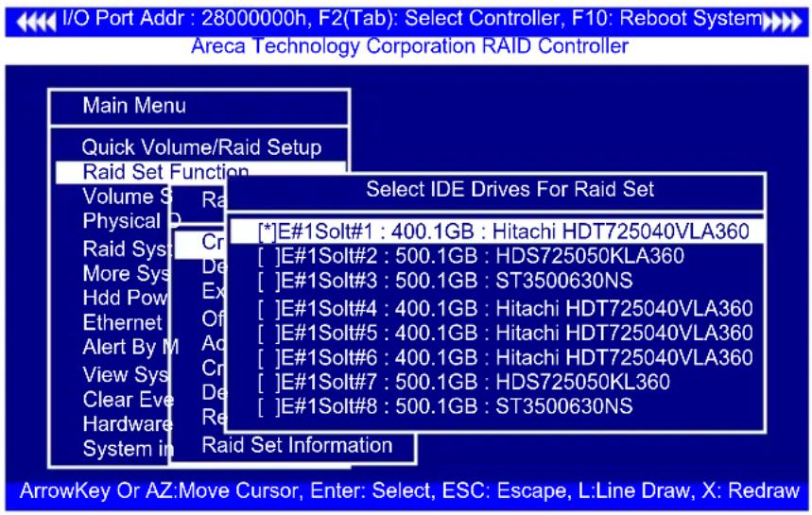Screen dimensions: 812x515
Task: Choose the Volume S... main menu item
Action: [x=127, y=197]
